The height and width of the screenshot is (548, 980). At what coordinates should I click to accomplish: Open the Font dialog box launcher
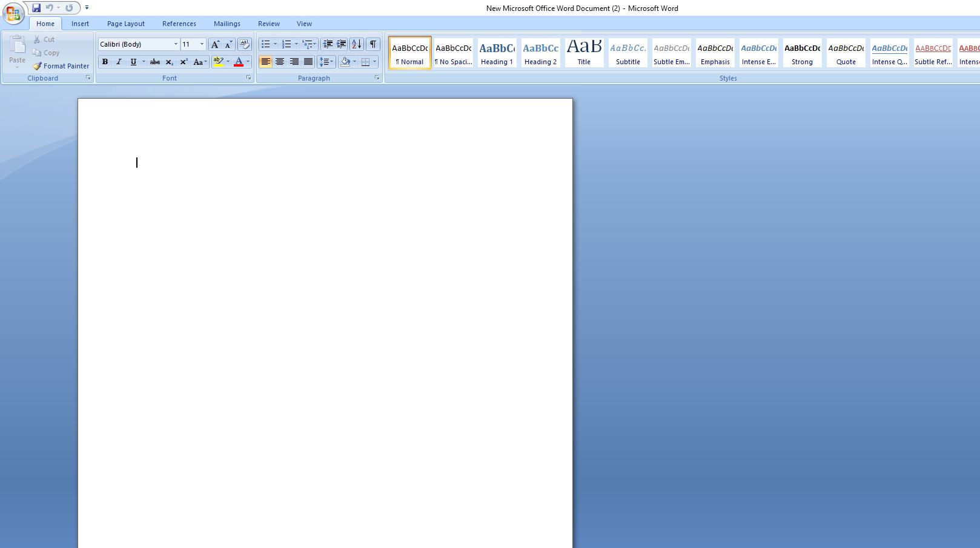[x=248, y=78]
